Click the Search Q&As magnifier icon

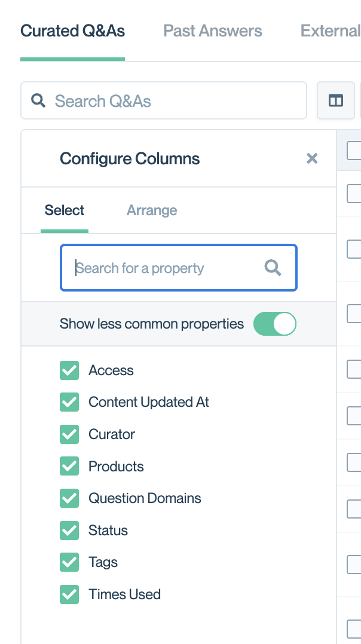38,100
